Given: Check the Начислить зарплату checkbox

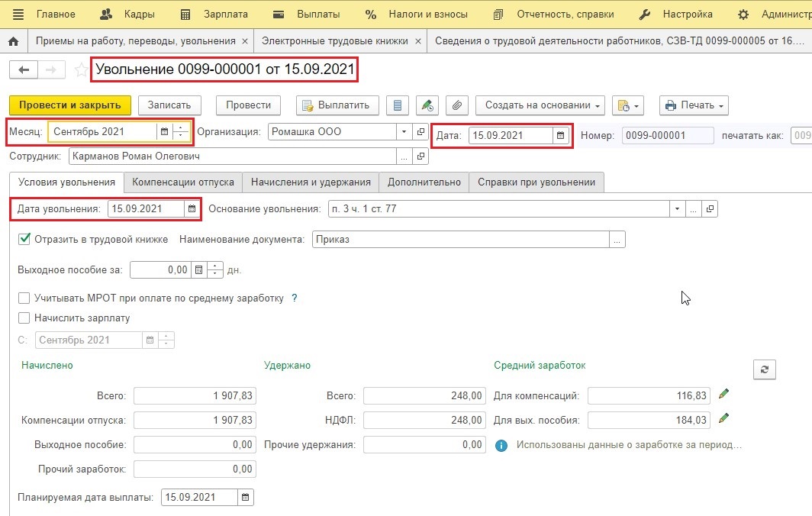Looking at the screenshot, I should [x=24, y=318].
